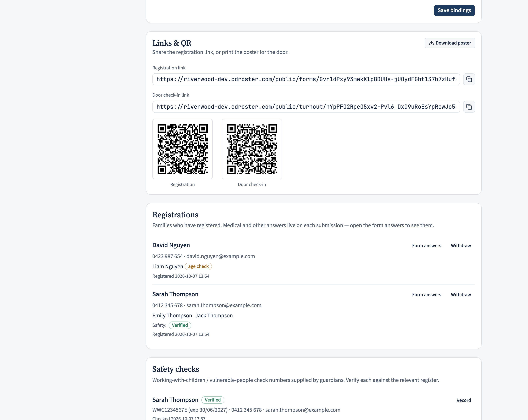528x420 pixels.
Task: Click the Verified badge under Safety label
Action: pos(180,325)
